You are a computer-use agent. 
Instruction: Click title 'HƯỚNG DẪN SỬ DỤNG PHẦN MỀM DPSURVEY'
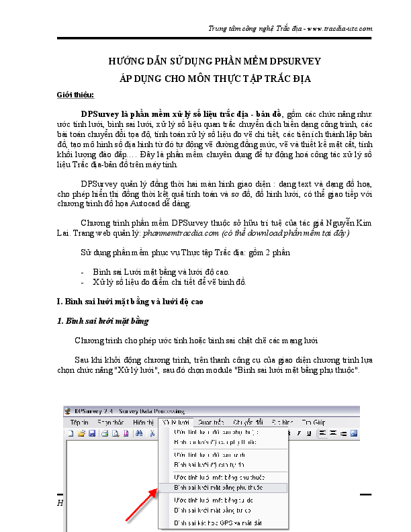[214, 61]
